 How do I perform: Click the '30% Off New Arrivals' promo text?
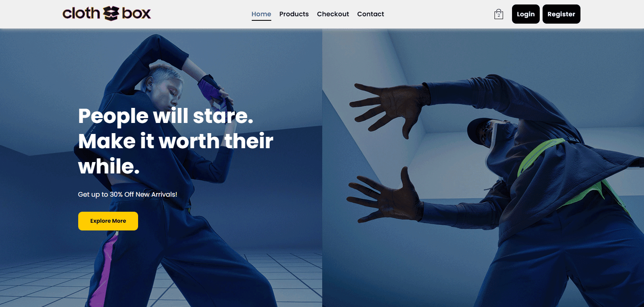click(x=143, y=194)
